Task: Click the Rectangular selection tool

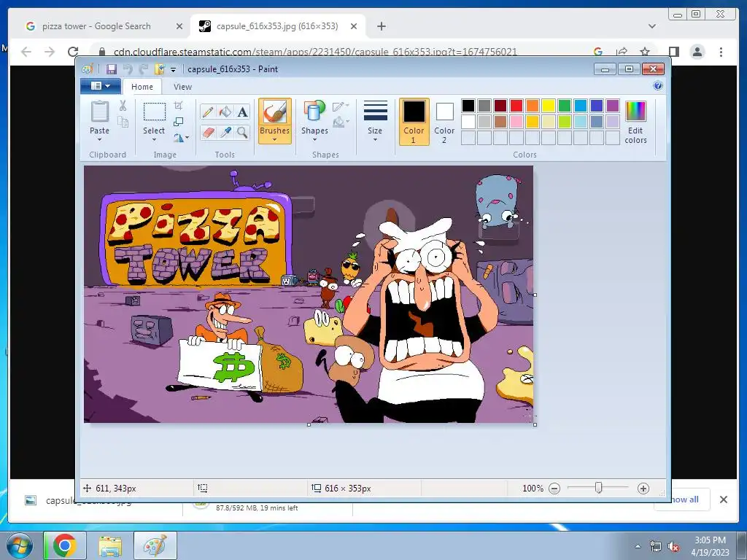Action: 155,112
